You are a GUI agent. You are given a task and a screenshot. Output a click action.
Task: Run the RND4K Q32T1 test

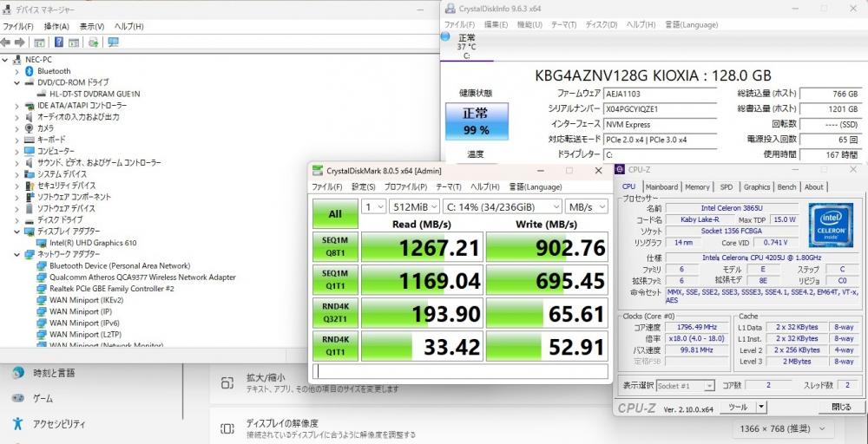(x=335, y=313)
